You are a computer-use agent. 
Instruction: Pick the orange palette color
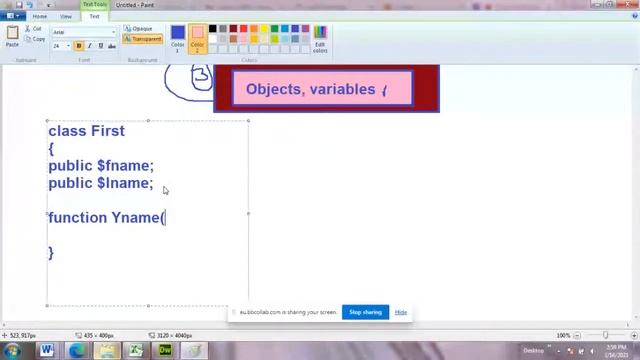(x=254, y=29)
